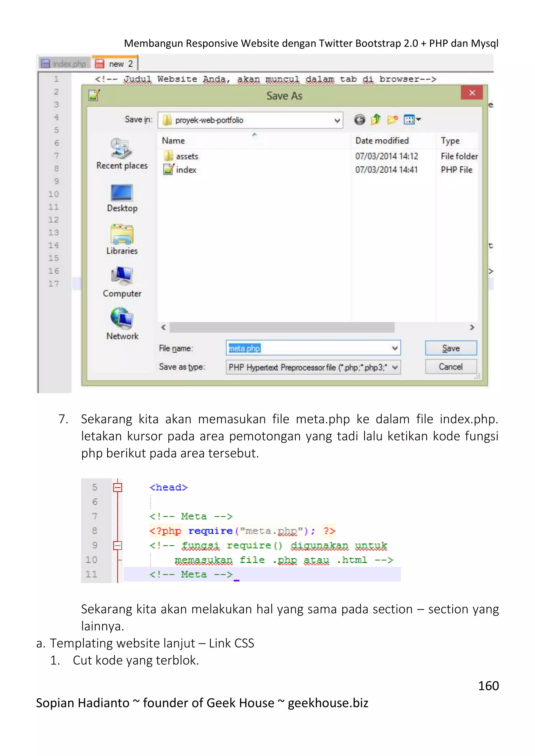The height and width of the screenshot is (756, 535).
Task: Select the index PHP file
Action: pos(180,170)
